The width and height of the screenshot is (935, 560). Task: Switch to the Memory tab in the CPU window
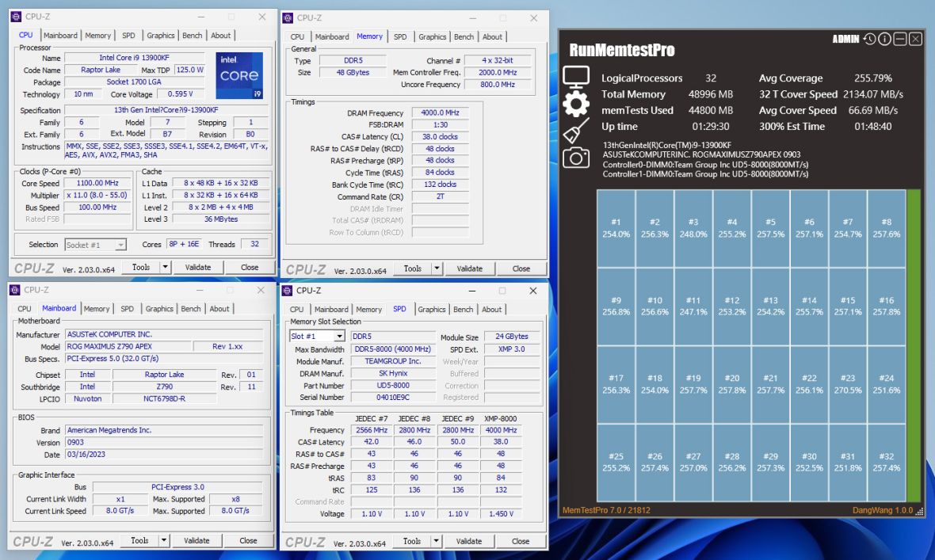[97, 35]
